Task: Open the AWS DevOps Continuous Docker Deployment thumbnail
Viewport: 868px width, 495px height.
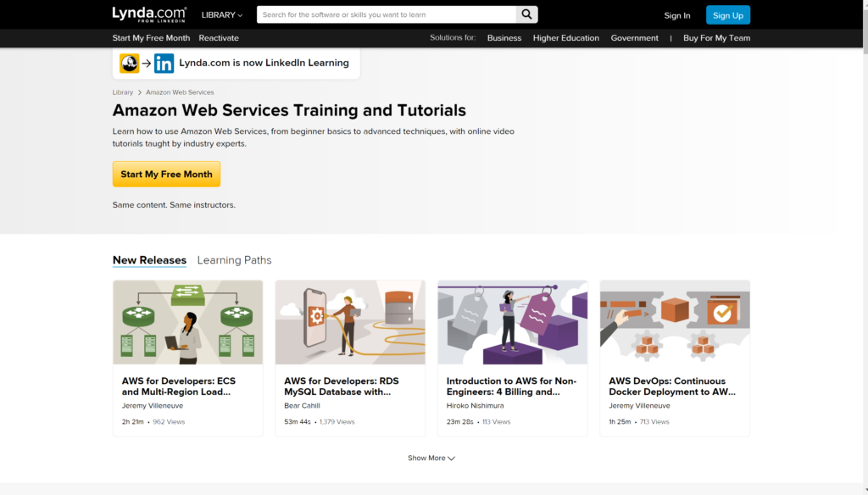Action: [x=675, y=322]
